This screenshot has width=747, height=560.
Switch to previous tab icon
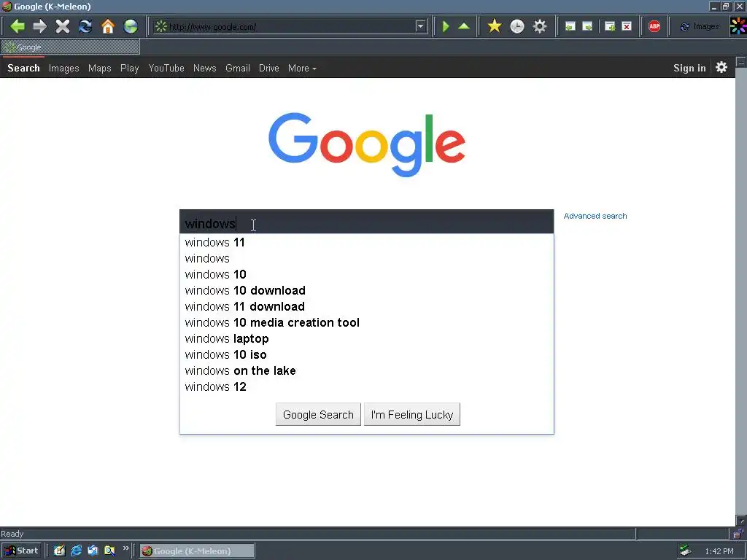[x=570, y=27]
